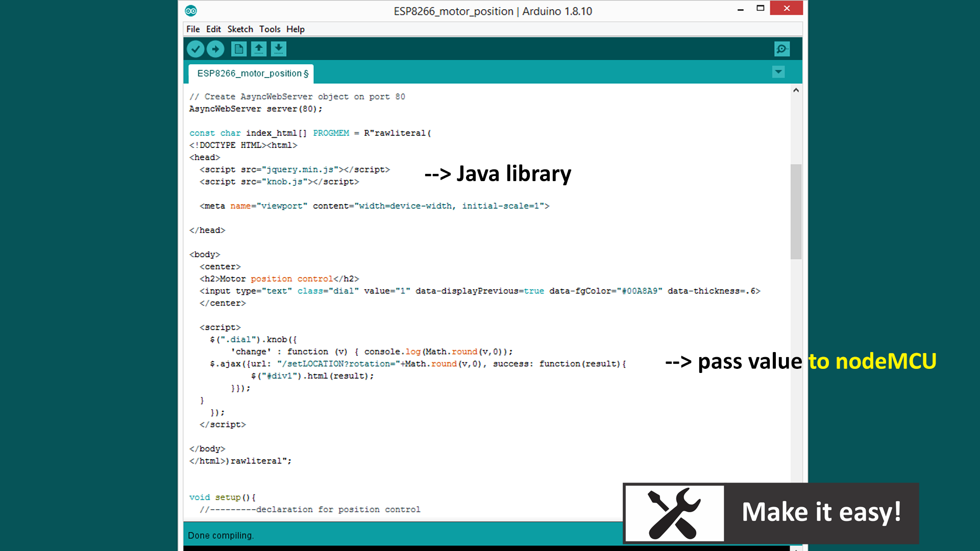Create a new sketch with New icon

point(239,49)
